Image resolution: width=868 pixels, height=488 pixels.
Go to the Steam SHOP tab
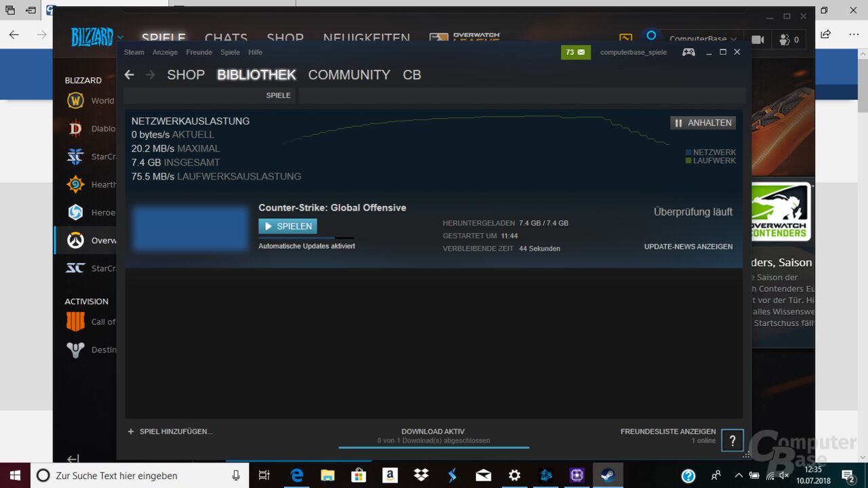tap(186, 75)
